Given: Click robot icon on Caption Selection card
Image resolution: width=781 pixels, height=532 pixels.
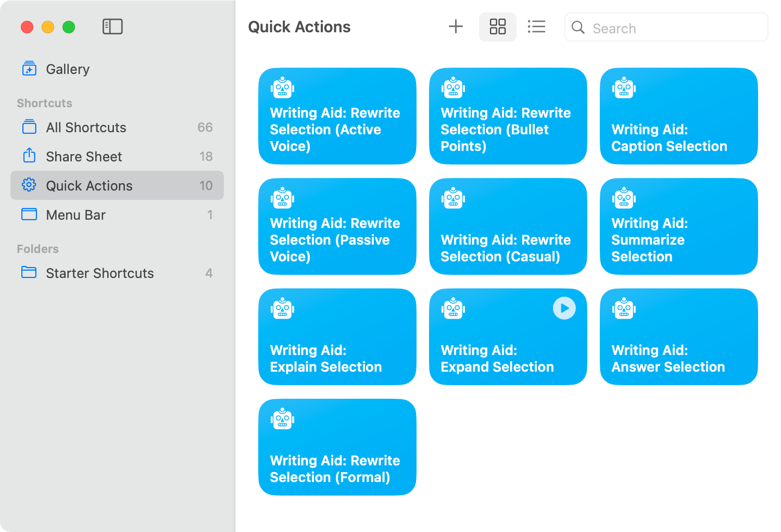Looking at the screenshot, I should click(624, 88).
